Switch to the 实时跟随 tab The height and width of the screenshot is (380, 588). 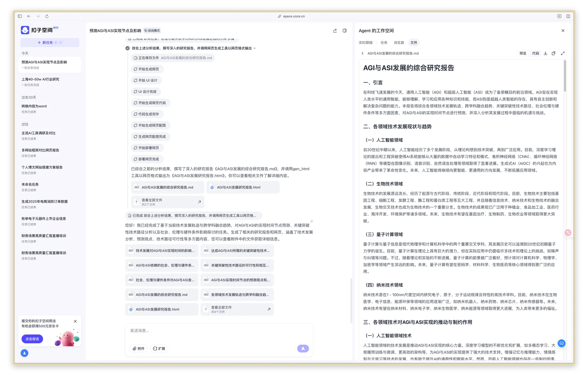point(365,42)
